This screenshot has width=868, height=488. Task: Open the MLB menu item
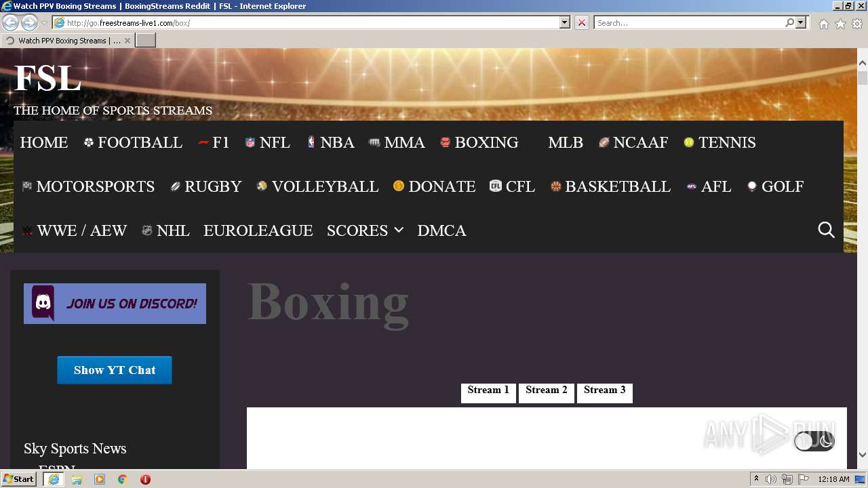tap(566, 142)
